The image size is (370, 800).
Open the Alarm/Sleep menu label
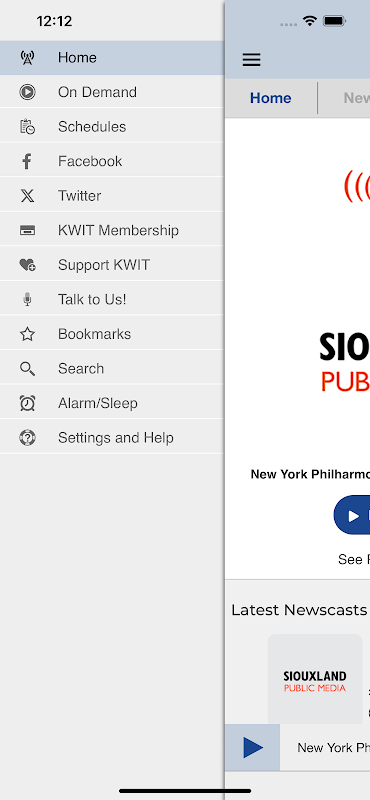(97, 403)
